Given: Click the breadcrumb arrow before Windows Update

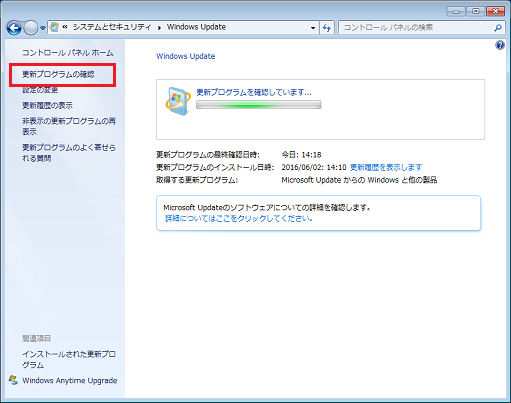Looking at the screenshot, I should point(159,28).
